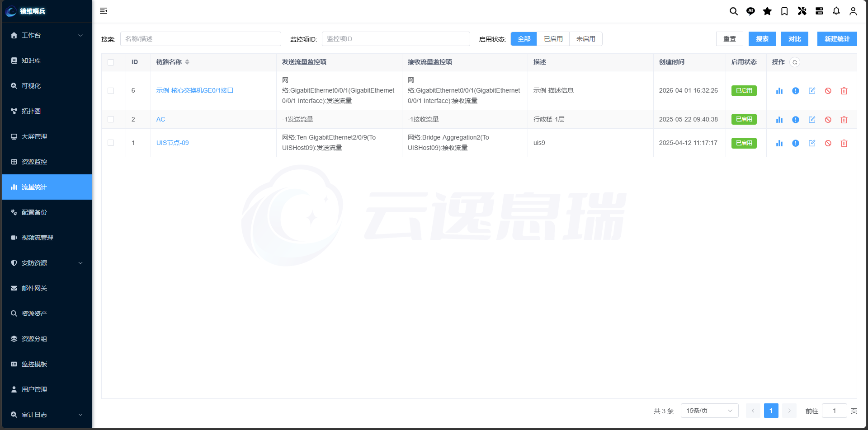Delete the UIS节点-09 entry
The height and width of the screenshot is (430, 868).
coord(844,143)
